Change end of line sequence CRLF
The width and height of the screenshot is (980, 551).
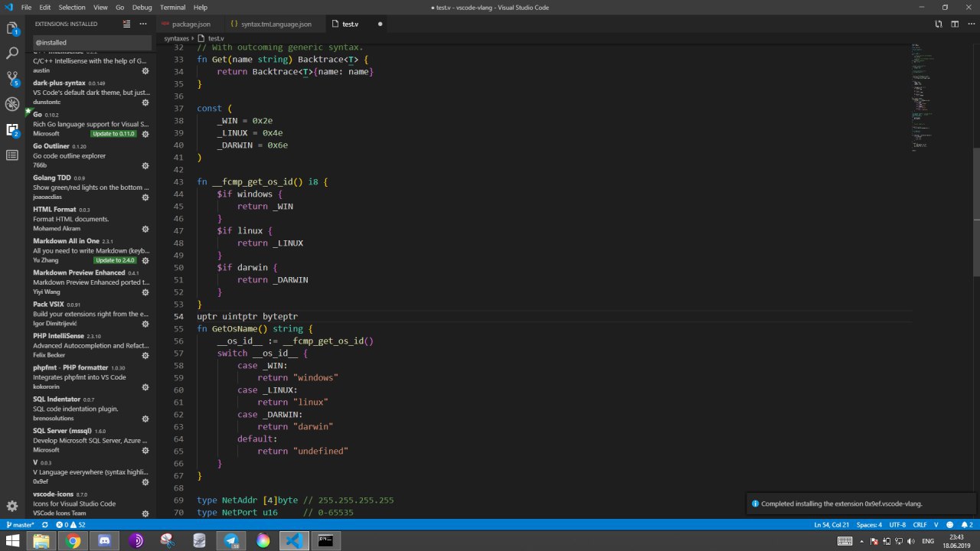click(920, 525)
